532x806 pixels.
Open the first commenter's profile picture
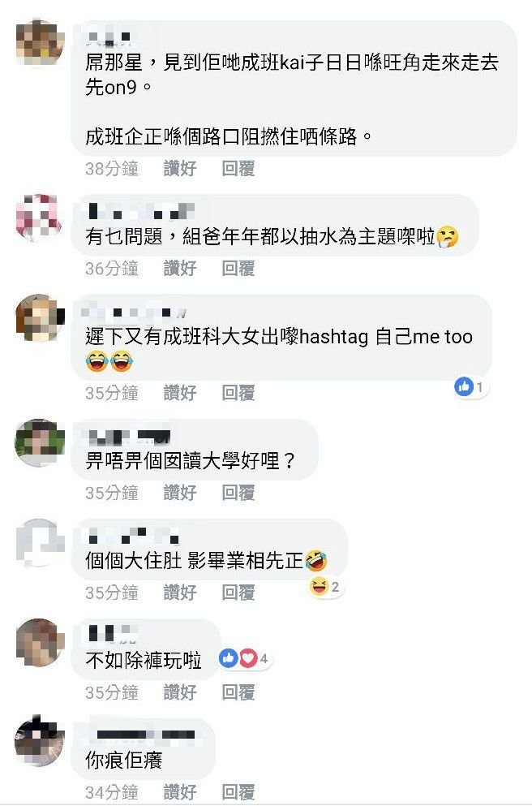coord(40,43)
